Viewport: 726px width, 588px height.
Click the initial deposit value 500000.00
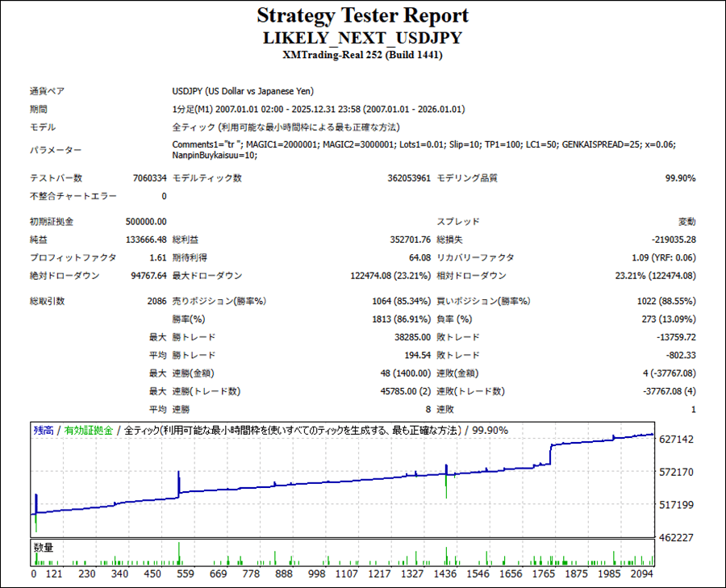click(x=146, y=221)
